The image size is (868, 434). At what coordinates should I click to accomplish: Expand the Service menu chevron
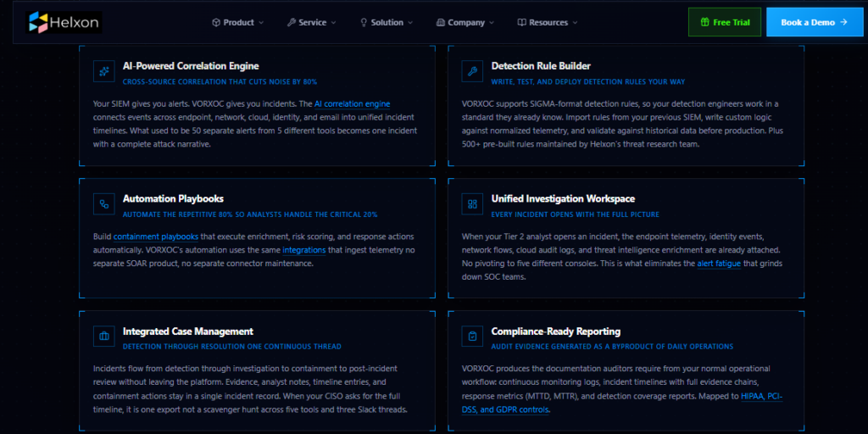(x=333, y=23)
